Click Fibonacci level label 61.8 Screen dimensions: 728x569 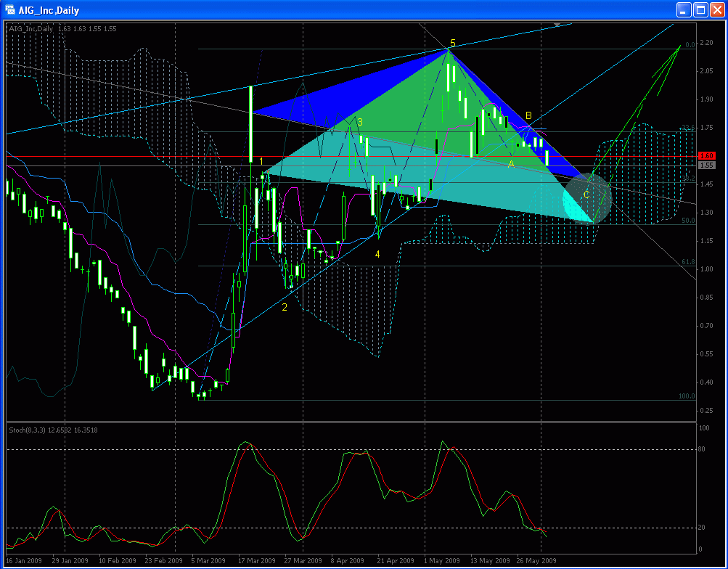(x=688, y=262)
